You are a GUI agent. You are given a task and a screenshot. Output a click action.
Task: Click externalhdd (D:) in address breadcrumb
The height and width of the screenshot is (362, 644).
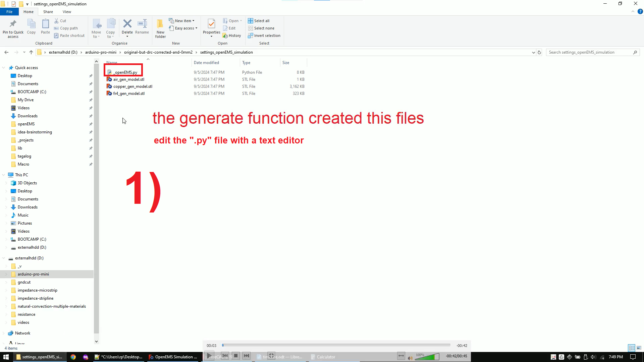[63, 52]
